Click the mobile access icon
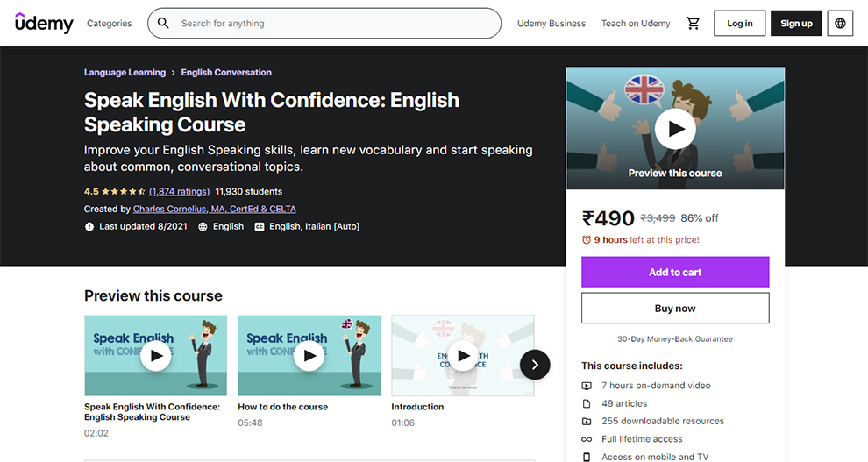The width and height of the screenshot is (868, 462). pyautogui.click(x=587, y=457)
